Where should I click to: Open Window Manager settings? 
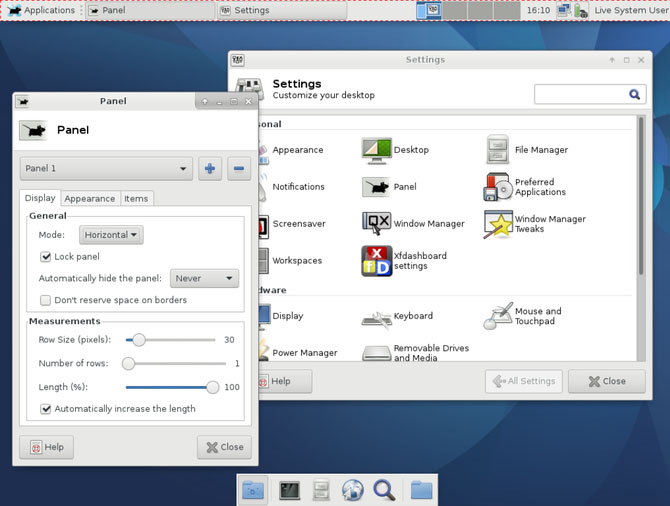[377, 223]
